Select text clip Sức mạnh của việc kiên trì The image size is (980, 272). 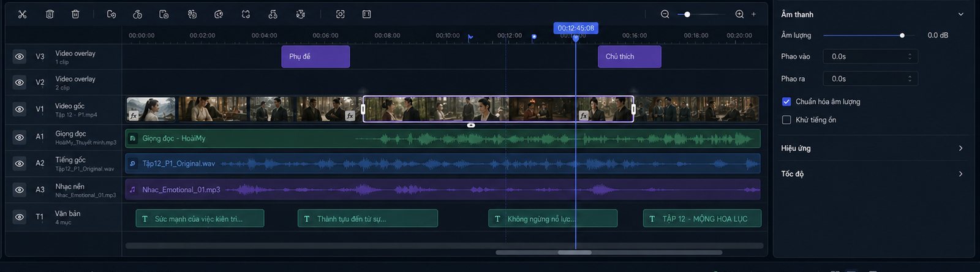[200, 219]
